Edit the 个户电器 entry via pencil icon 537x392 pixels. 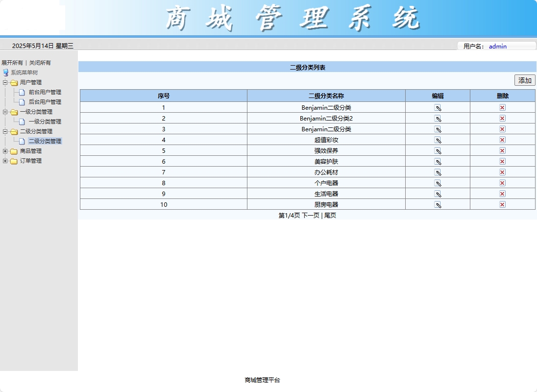click(x=438, y=182)
